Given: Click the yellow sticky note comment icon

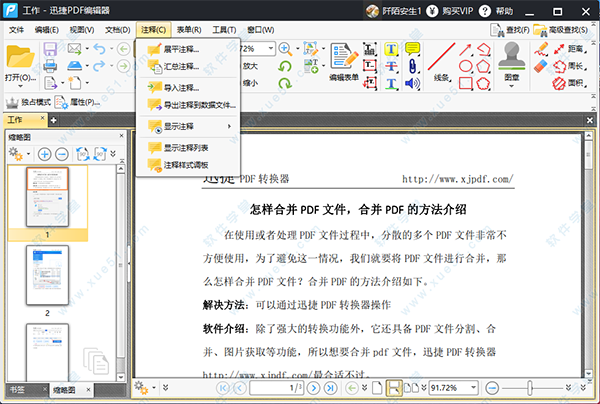Looking at the screenshot, I should [x=412, y=49].
